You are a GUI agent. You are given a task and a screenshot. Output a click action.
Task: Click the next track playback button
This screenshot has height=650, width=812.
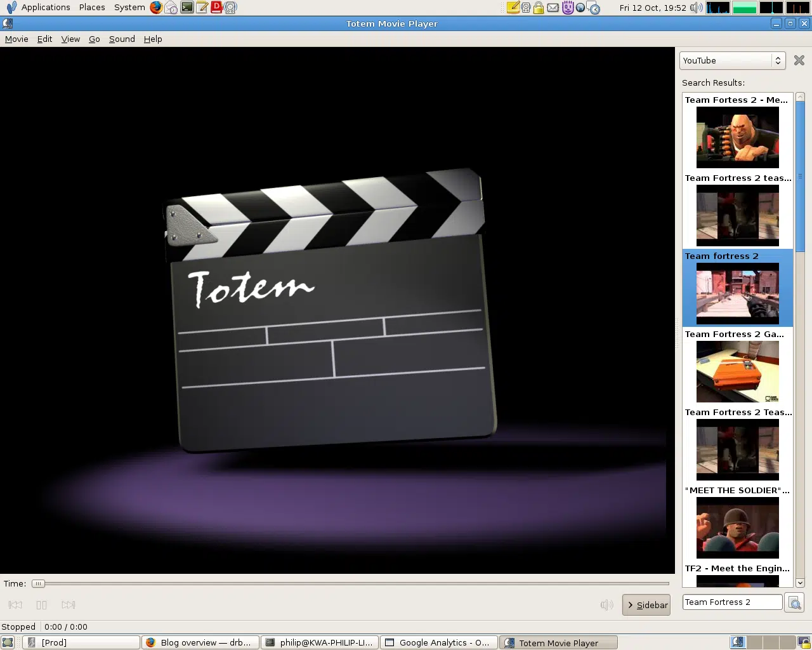coord(69,605)
